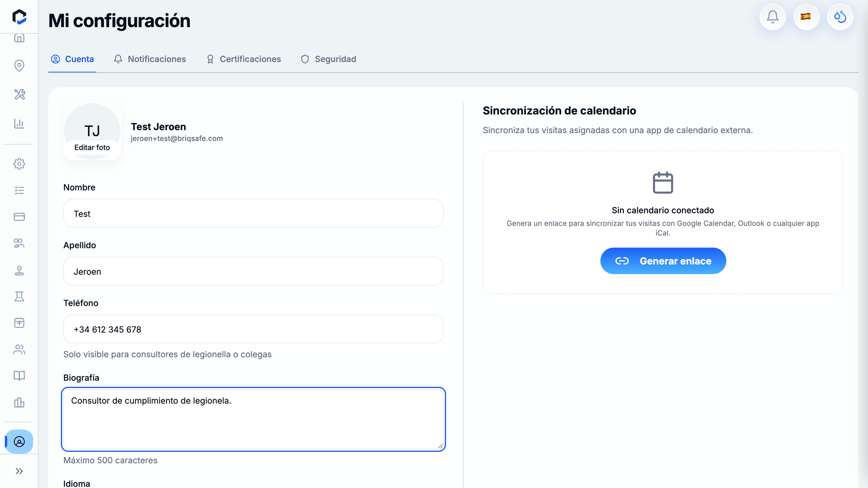This screenshot has width=868, height=488.
Task: Open the checklist tasks sidebar icon
Action: [19, 190]
